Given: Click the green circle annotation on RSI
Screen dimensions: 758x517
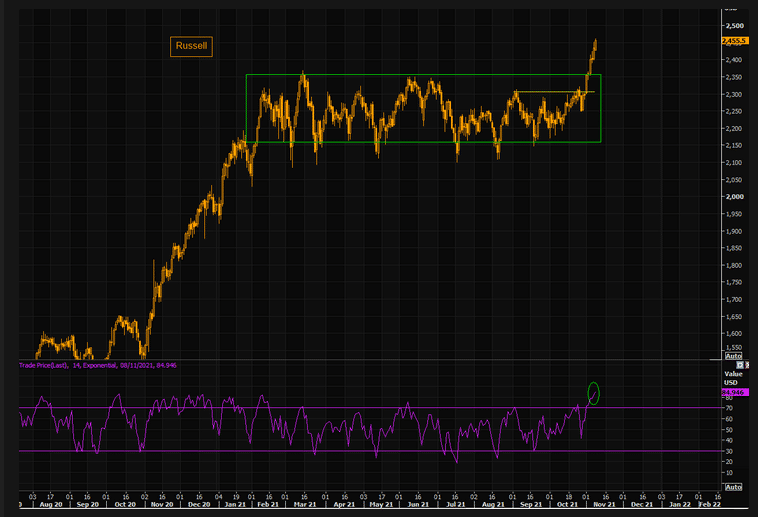Looking at the screenshot, I should pyautogui.click(x=594, y=393).
